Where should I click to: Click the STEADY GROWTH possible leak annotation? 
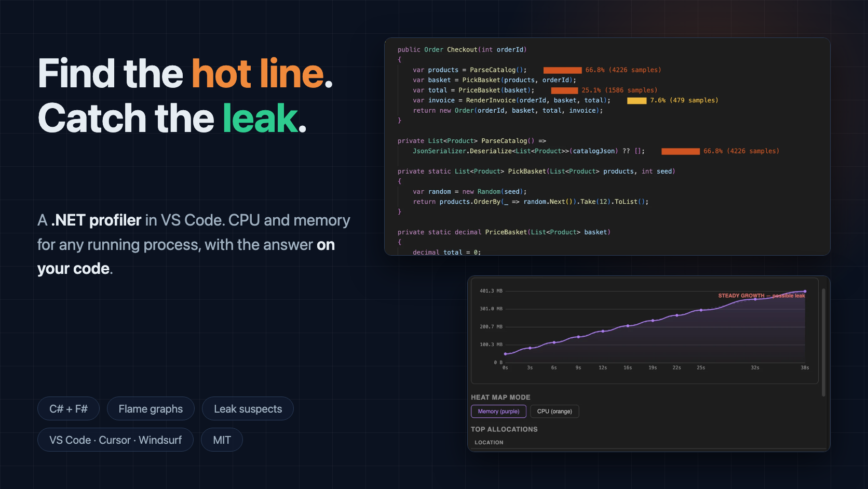[x=762, y=296]
